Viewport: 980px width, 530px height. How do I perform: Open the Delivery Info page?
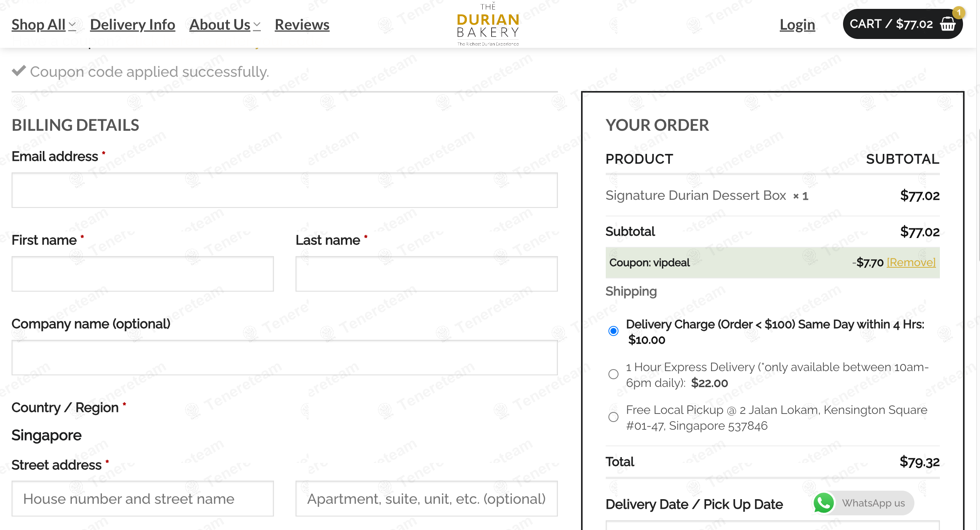tap(132, 24)
